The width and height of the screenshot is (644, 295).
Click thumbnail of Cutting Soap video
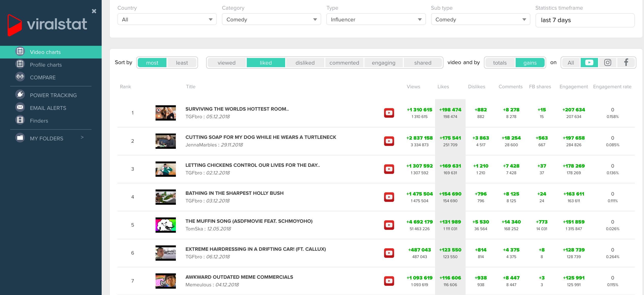pyautogui.click(x=165, y=141)
